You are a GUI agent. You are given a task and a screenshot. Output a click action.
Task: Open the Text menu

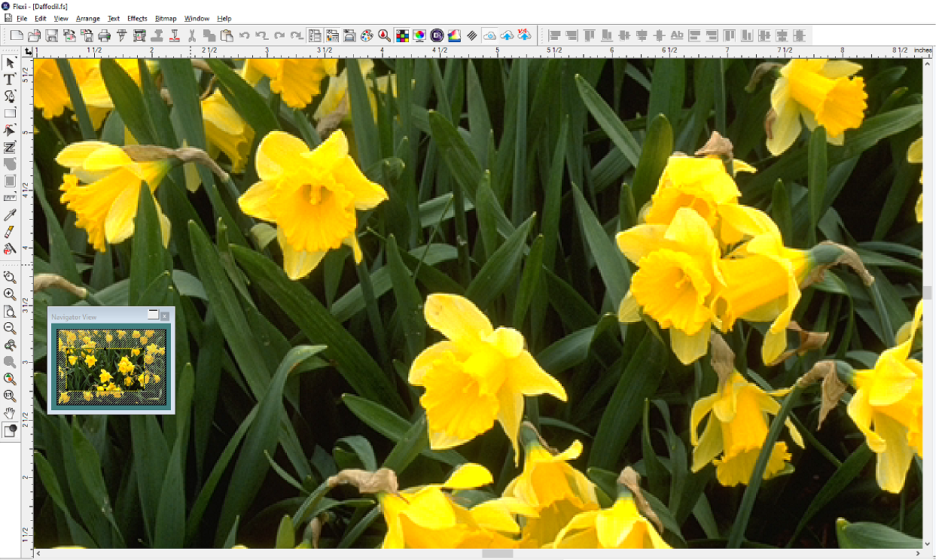pos(114,18)
